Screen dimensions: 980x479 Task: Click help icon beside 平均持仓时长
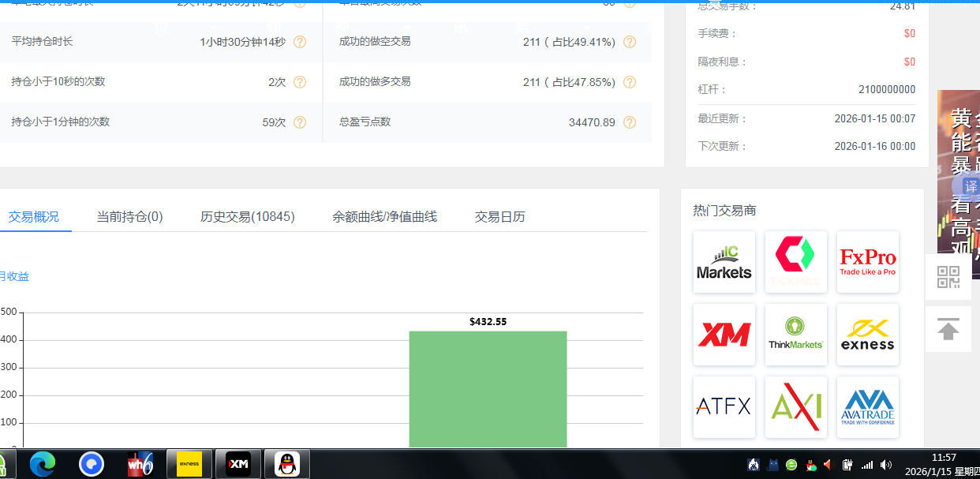pos(300,42)
